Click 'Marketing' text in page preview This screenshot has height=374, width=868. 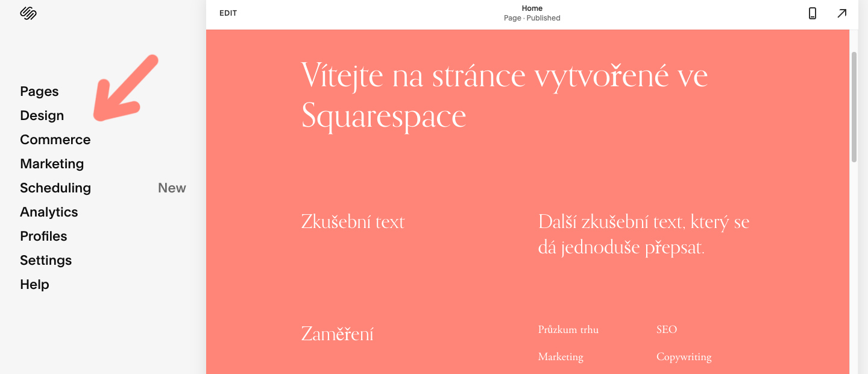click(561, 357)
